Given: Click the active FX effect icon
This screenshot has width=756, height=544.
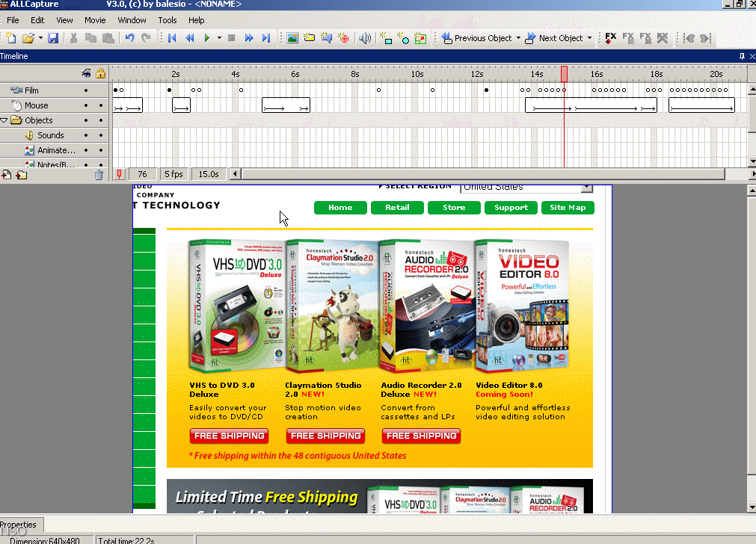Looking at the screenshot, I should [x=610, y=38].
